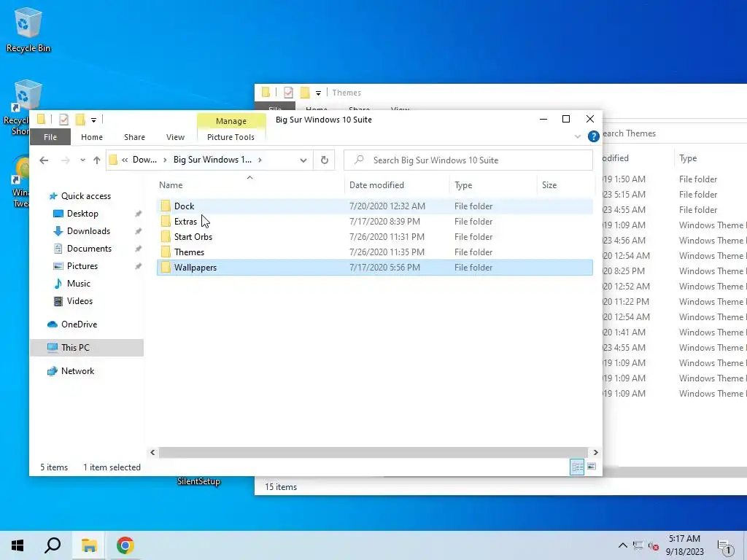
Task: Click the scroll right arrow
Action: tap(595, 452)
